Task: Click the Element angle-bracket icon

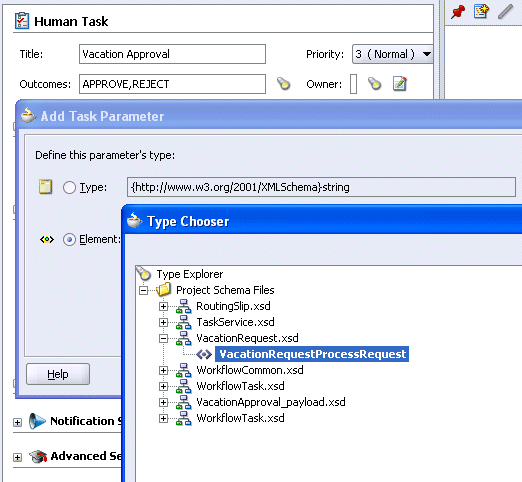Action: click(x=47, y=239)
